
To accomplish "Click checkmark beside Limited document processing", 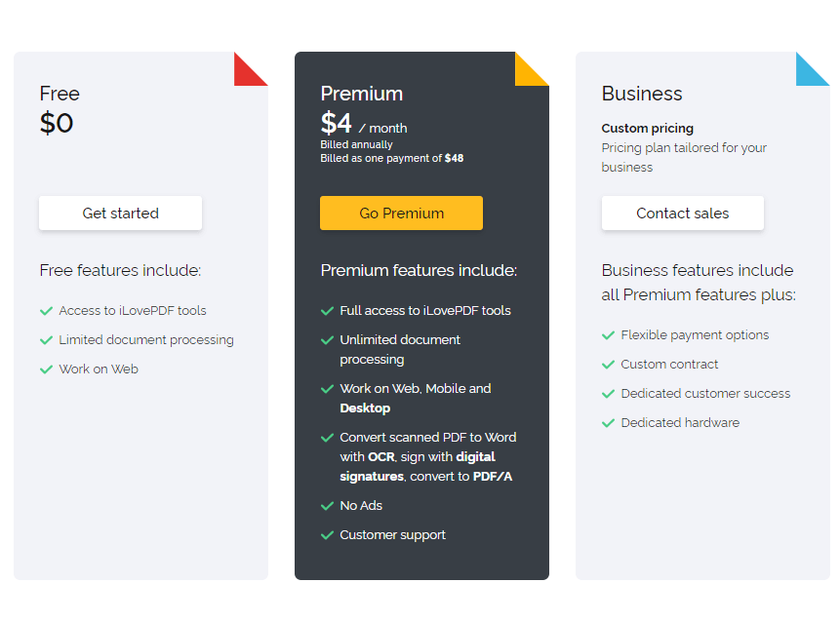I will pos(47,340).
